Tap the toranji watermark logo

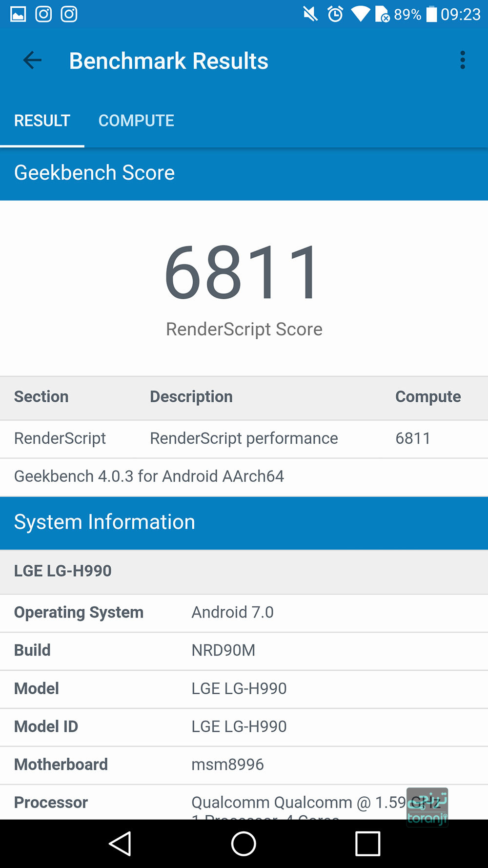(x=427, y=807)
